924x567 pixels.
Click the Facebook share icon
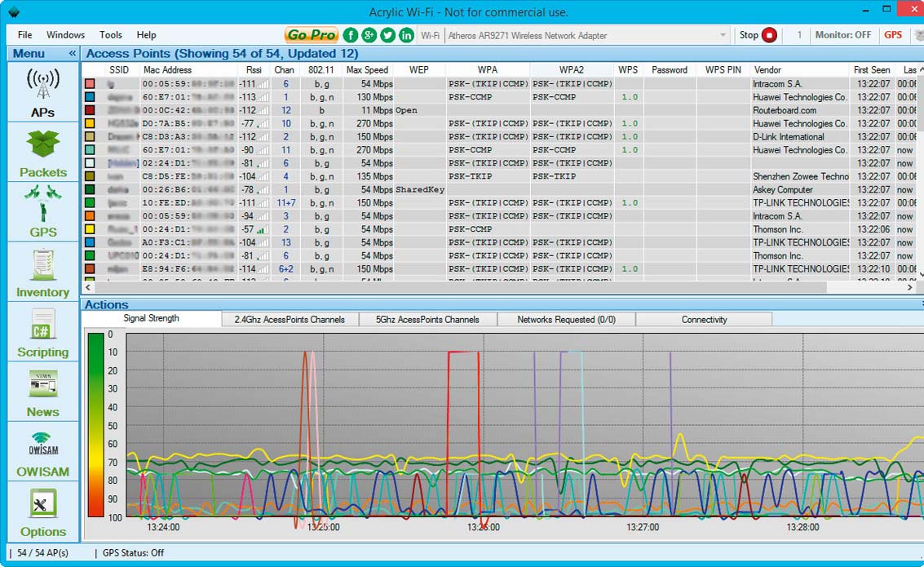[x=350, y=35]
